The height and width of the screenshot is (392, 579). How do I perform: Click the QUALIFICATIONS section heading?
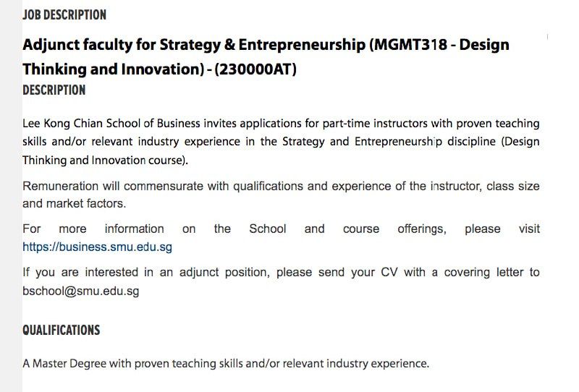[62, 331]
